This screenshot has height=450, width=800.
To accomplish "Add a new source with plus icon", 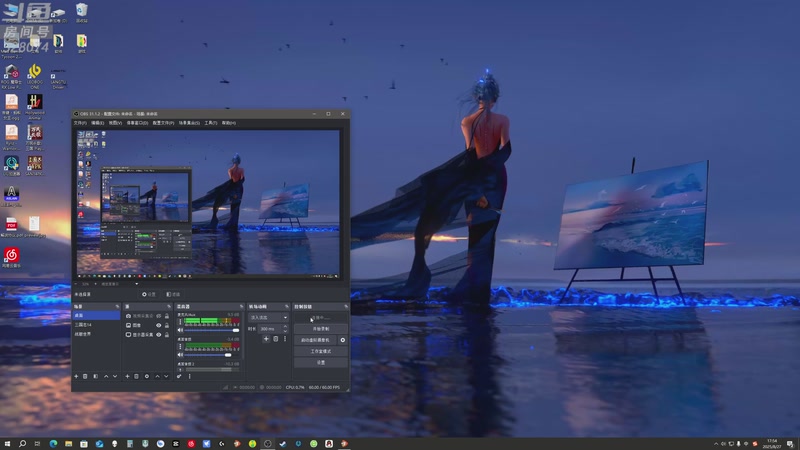I will (x=127, y=377).
